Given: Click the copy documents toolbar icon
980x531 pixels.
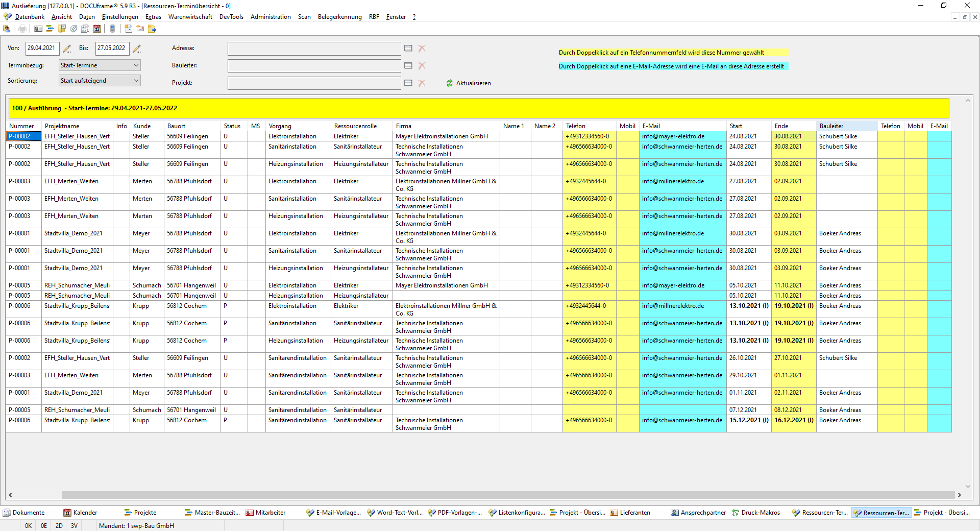Looking at the screenshot, I should [x=85, y=29].
